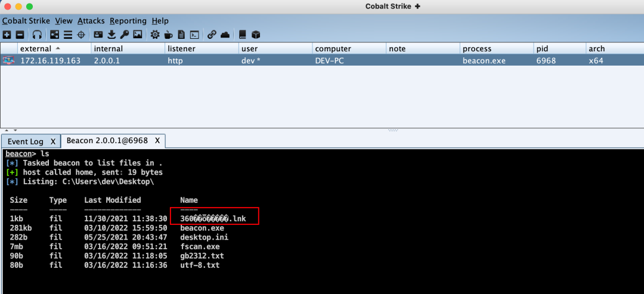Click the gear Windows executable generator icon
This screenshot has width=644, height=294.
(x=155, y=35)
